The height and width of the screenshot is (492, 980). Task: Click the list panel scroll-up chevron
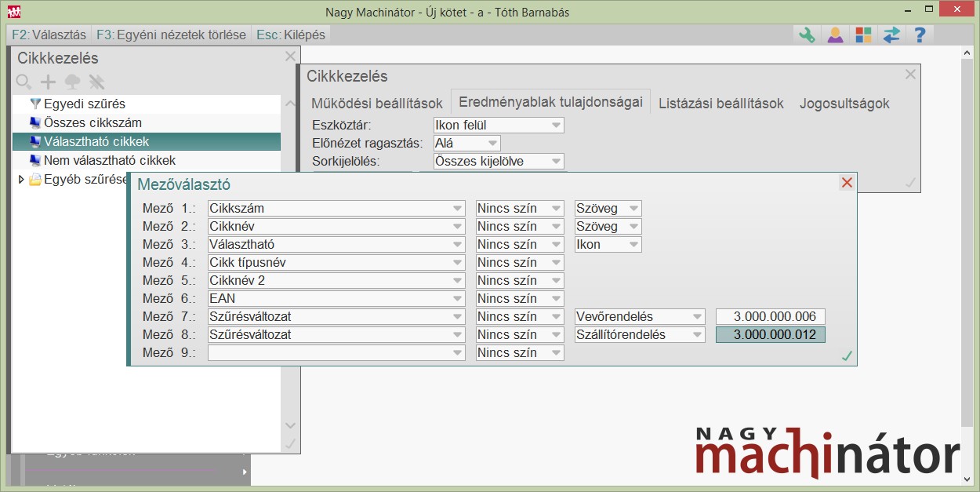click(x=290, y=104)
